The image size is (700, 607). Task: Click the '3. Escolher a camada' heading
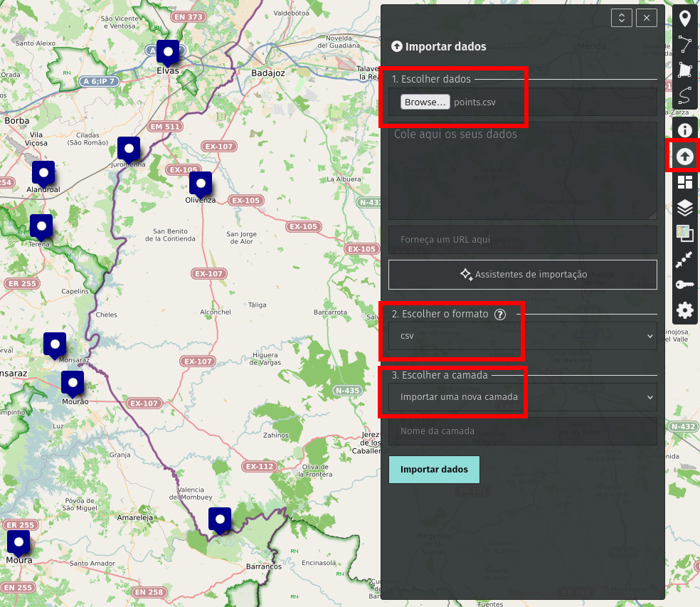point(440,375)
